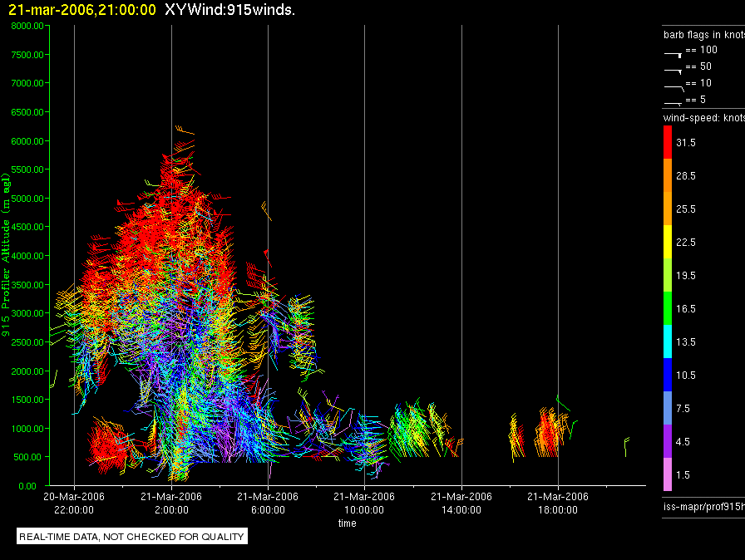Click the red 31.5 knots color swatch
The width and height of the screenshot is (745, 560).
point(668,142)
